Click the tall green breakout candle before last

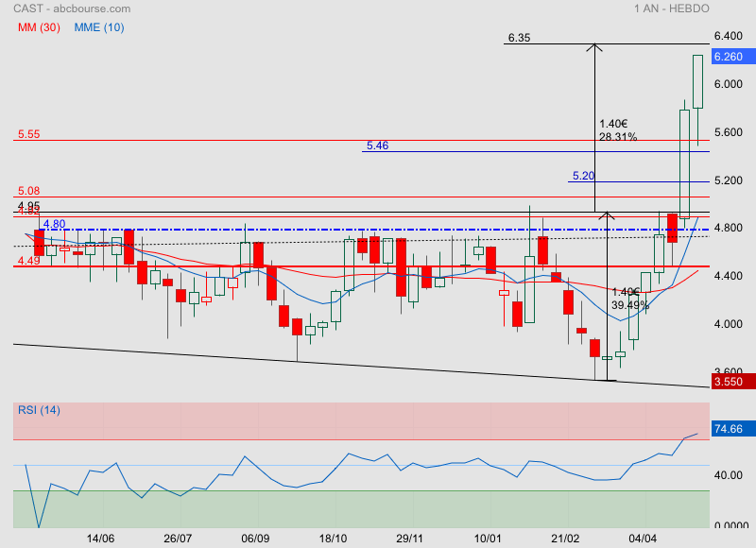point(684,163)
